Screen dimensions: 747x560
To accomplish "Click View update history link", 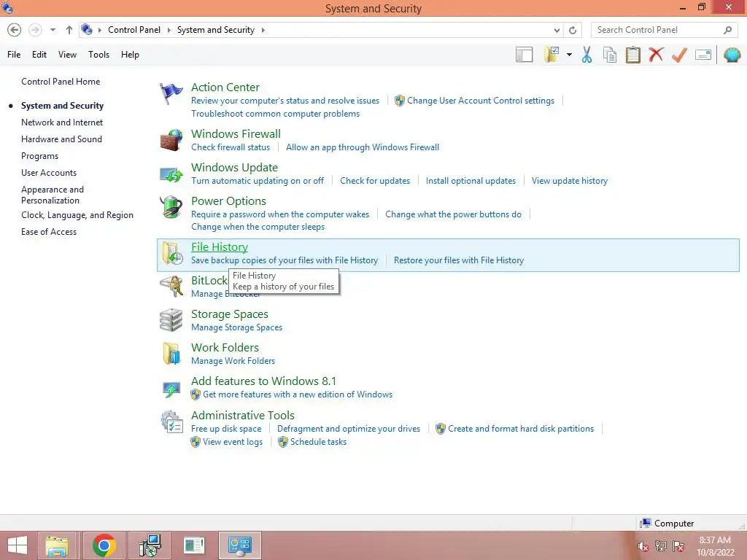I will coord(570,181).
